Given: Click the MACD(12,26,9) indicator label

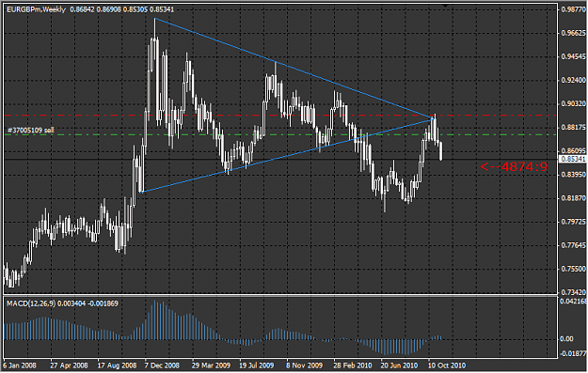Looking at the screenshot, I should pos(31,303).
